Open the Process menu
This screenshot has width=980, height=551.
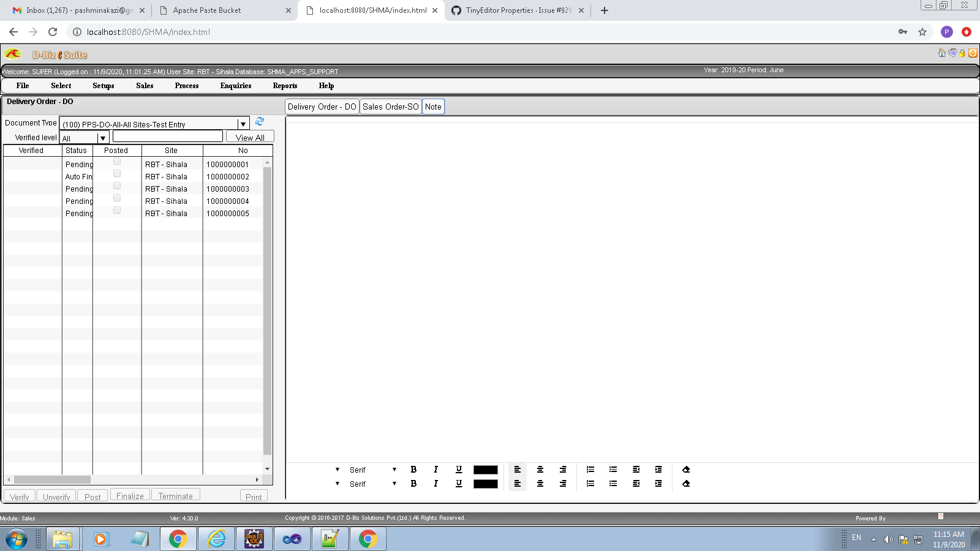tap(187, 86)
